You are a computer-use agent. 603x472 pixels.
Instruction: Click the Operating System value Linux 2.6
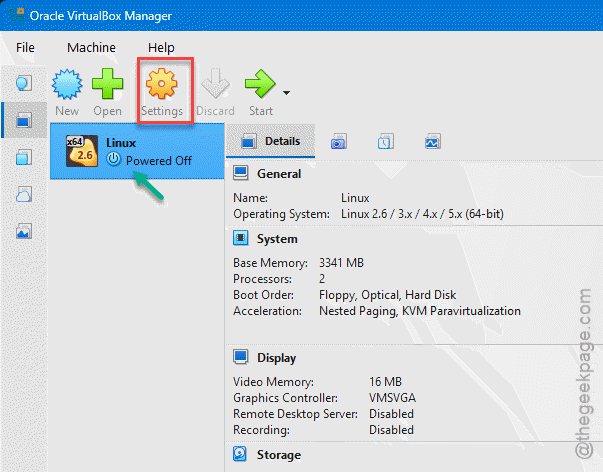[422, 214]
